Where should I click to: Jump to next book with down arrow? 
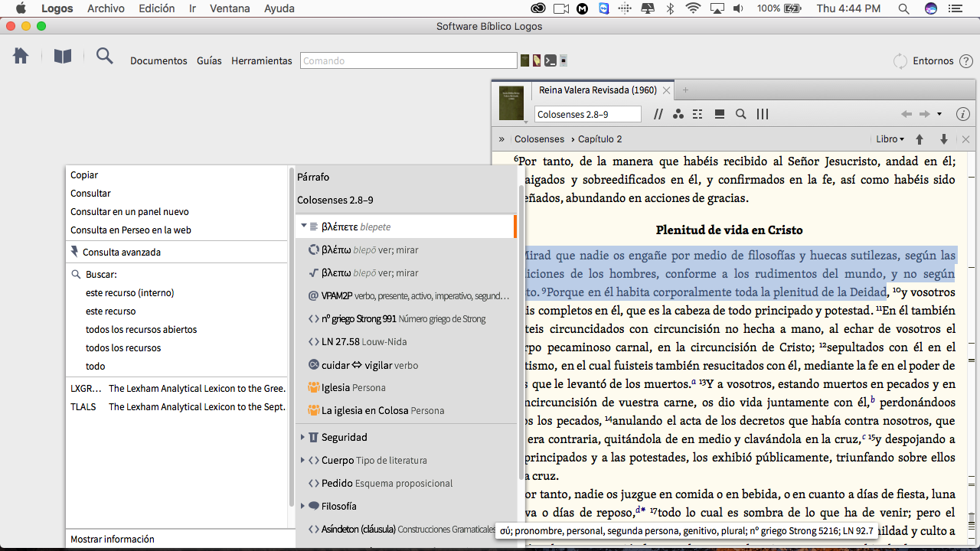pos(944,139)
